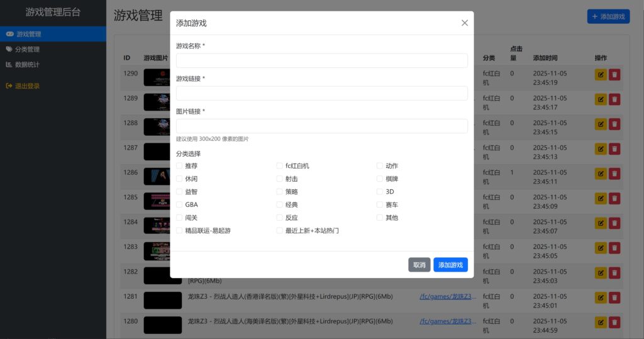Delete game row 1284
This screenshot has width=644, height=339.
pyautogui.click(x=614, y=223)
